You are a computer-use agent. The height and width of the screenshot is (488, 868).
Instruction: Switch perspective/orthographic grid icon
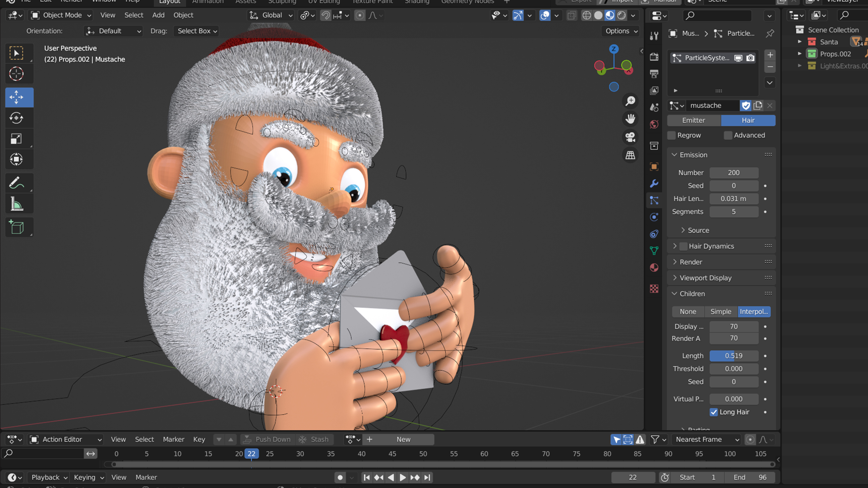click(x=630, y=155)
